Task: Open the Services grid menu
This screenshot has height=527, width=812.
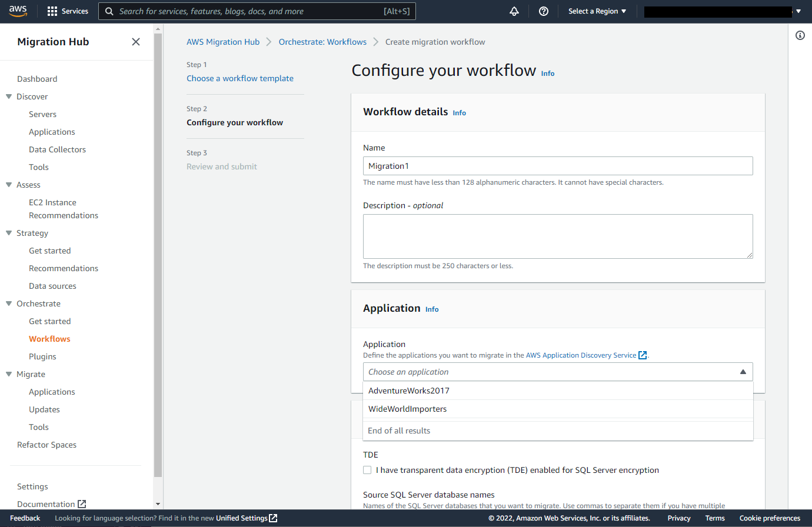Action: (x=52, y=11)
